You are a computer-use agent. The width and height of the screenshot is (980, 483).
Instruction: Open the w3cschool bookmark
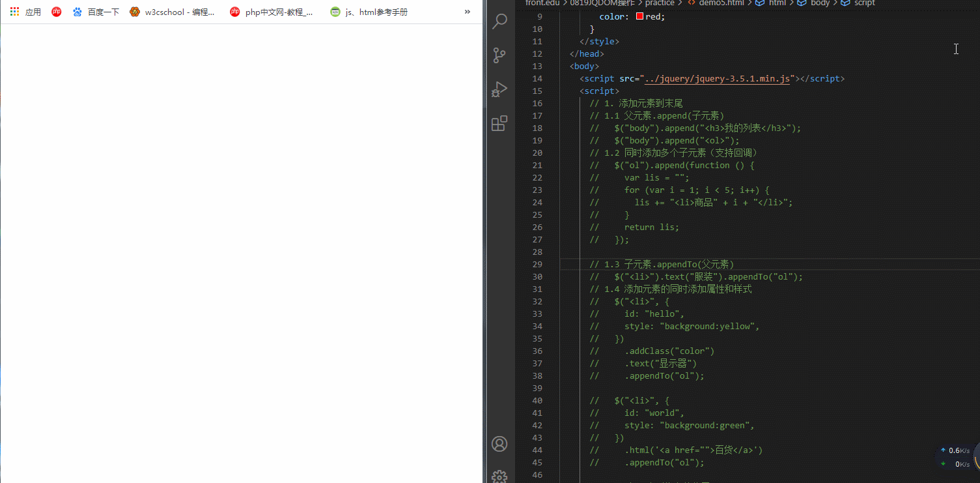[x=173, y=12]
